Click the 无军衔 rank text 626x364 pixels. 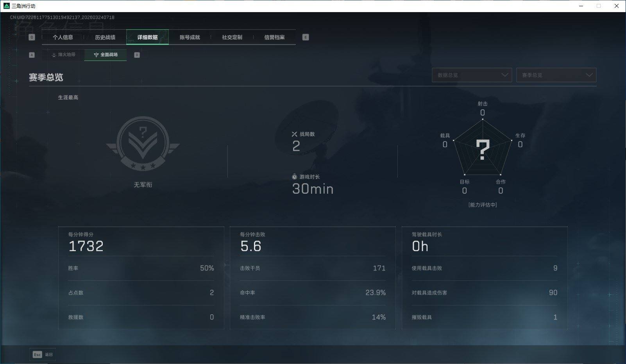(x=143, y=185)
